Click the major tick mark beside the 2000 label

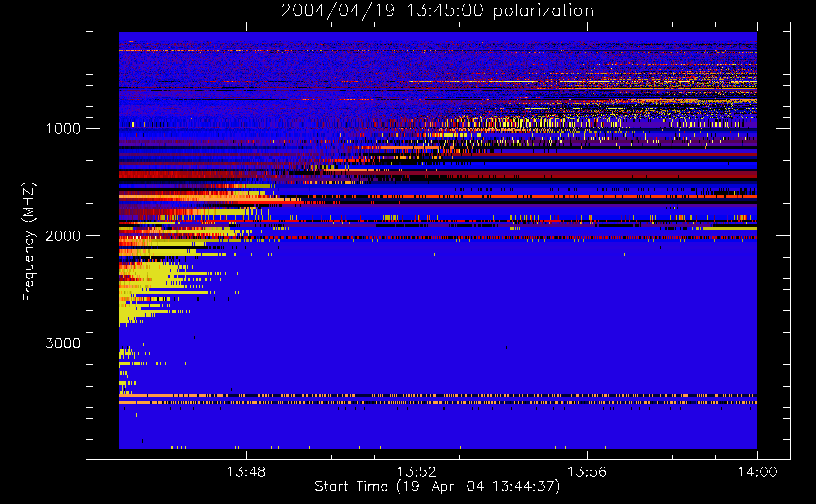(x=90, y=235)
